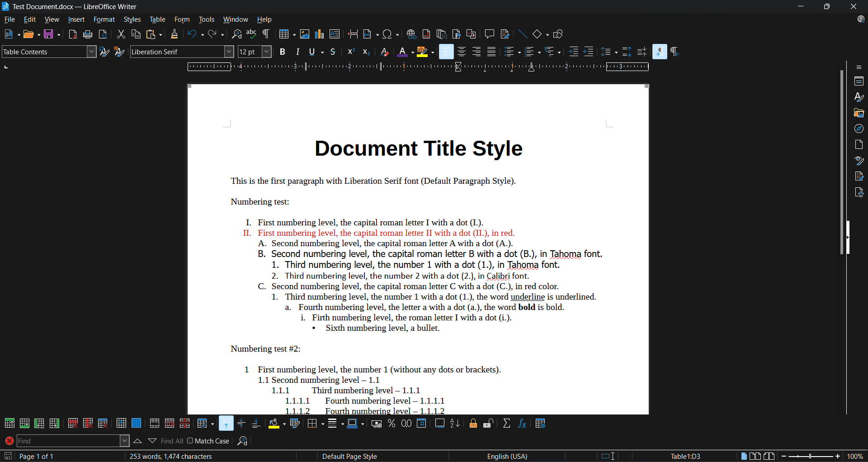Enable Match Case checkbox

tap(190, 441)
